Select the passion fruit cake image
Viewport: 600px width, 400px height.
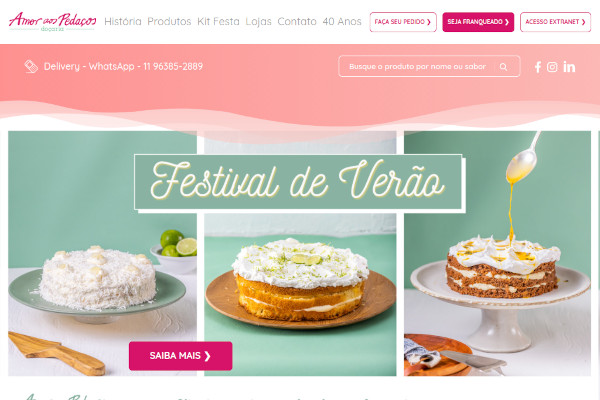click(x=497, y=253)
